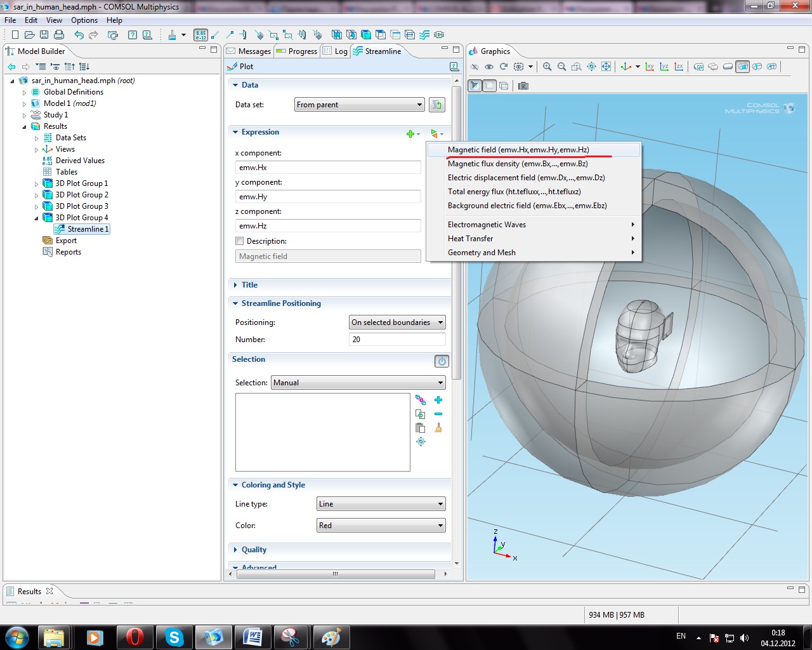Screen dimensions: 812x650
Task: Click the Print icon in main toolbar
Action: pos(59,35)
